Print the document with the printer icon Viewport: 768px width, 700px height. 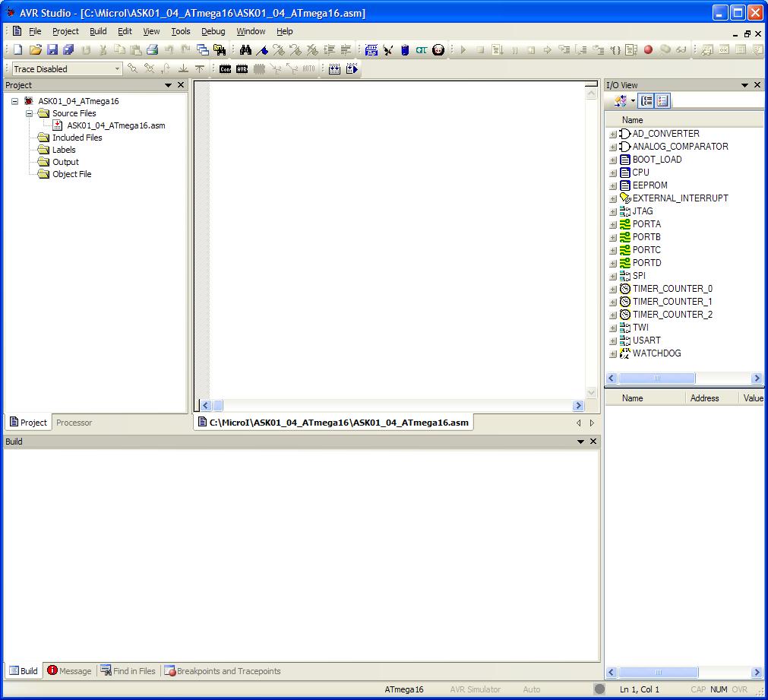pos(153,49)
